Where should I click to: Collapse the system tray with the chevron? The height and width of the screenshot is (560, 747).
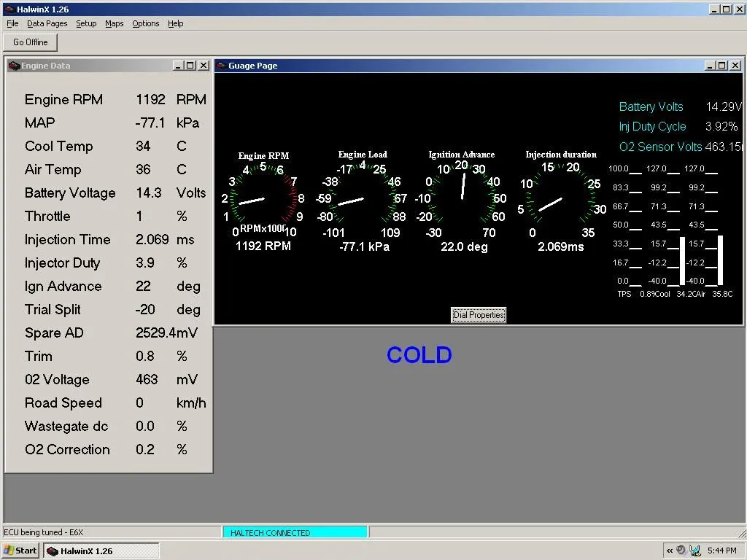[x=669, y=550]
